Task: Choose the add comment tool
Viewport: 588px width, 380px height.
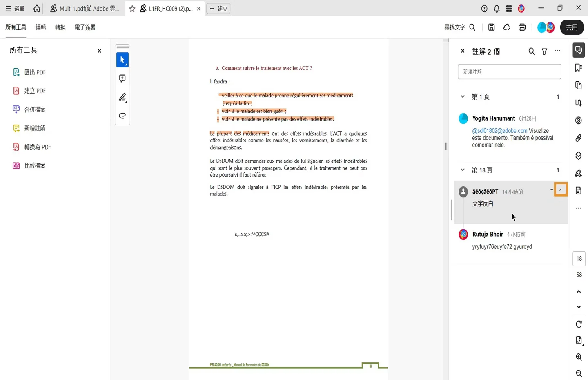Action: click(122, 78)
